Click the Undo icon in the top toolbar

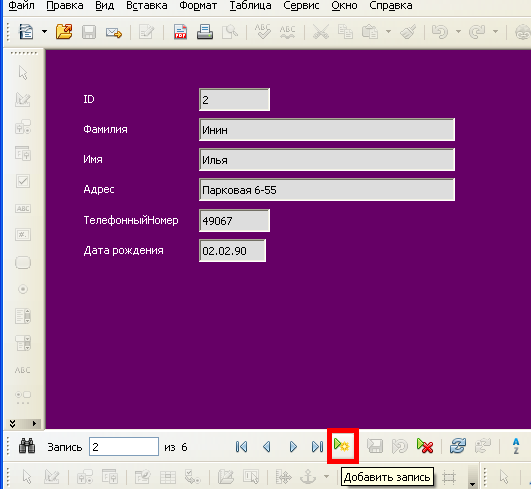click(x=440, y=32)
